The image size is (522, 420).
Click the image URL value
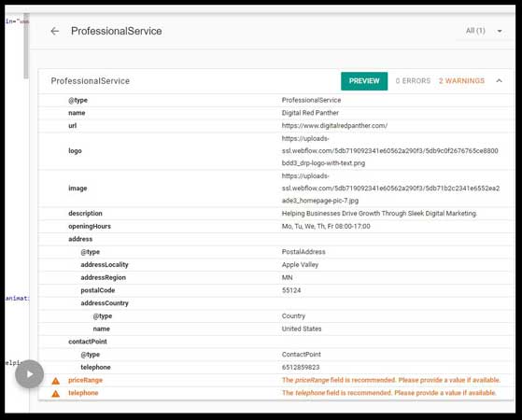pos(390,188)
